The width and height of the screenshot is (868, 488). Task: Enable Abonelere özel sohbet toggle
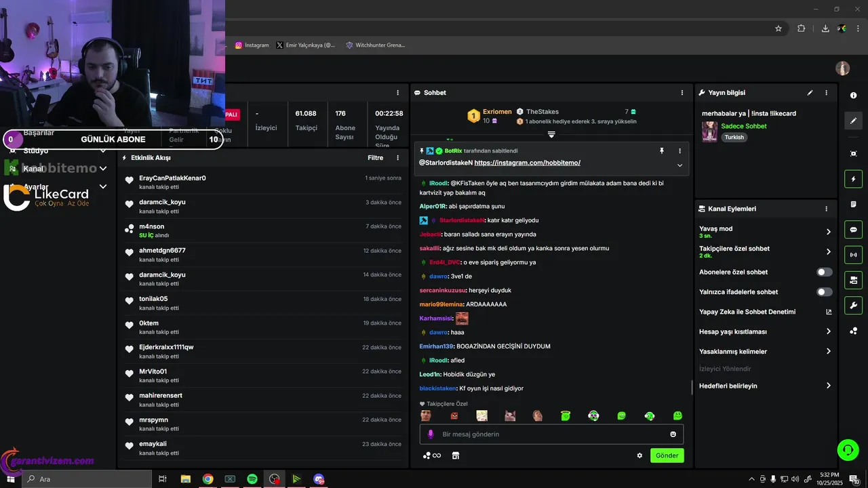[x=824, y=272]
